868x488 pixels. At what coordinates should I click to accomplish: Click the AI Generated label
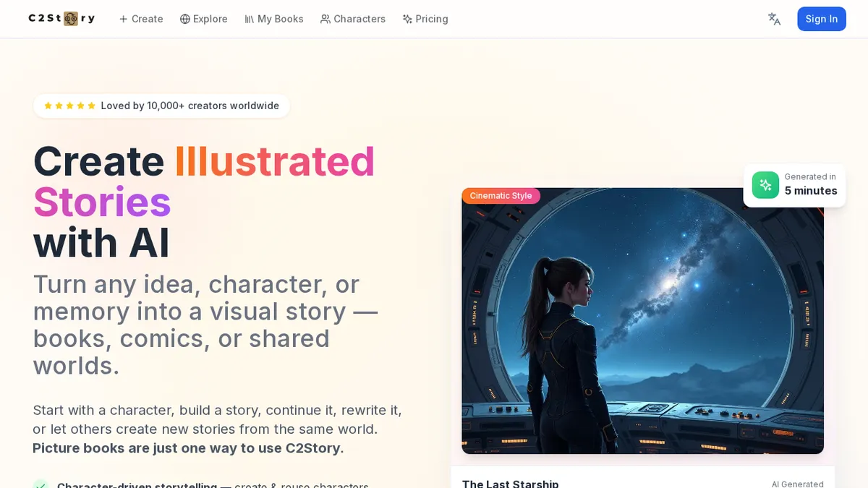point(798,484)
